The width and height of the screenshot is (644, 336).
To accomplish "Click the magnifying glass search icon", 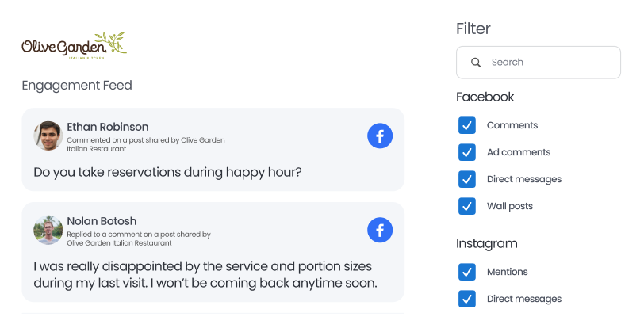I will [x=476, y=62].
